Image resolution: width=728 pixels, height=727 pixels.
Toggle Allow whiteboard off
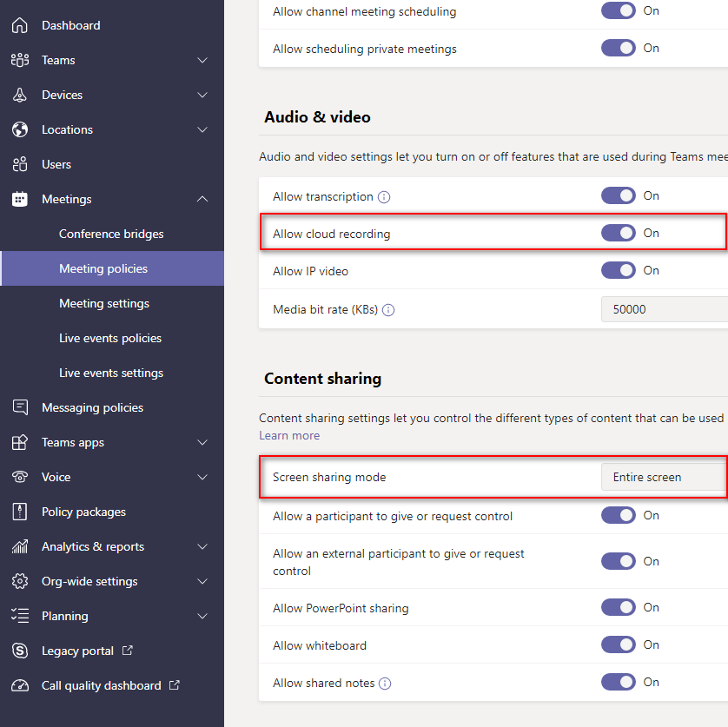tap(618, 644)
